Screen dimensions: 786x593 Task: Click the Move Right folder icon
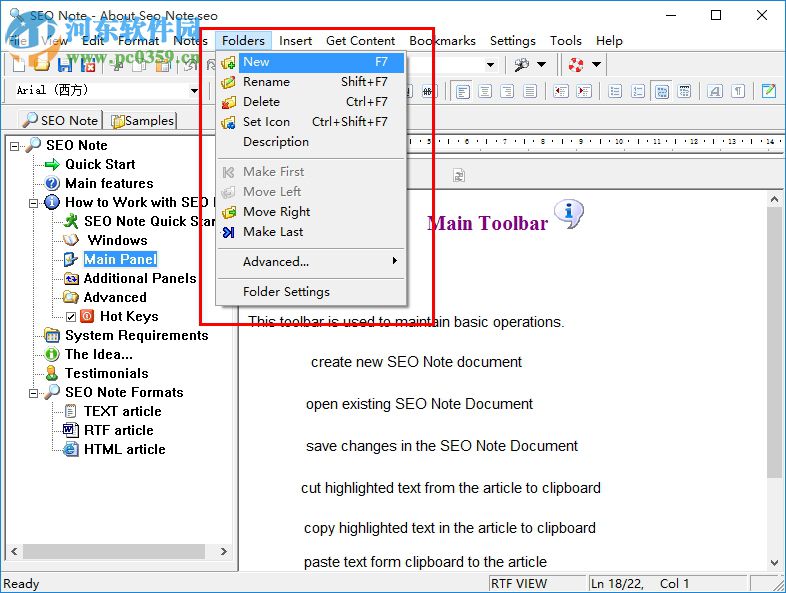[229, 212]
